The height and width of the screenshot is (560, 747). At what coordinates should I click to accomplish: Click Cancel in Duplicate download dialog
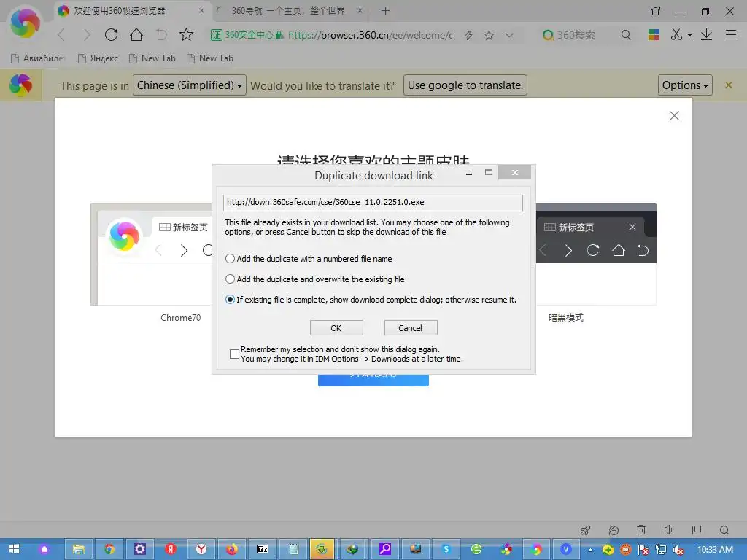pyautogui.click(x=411, y=327)
